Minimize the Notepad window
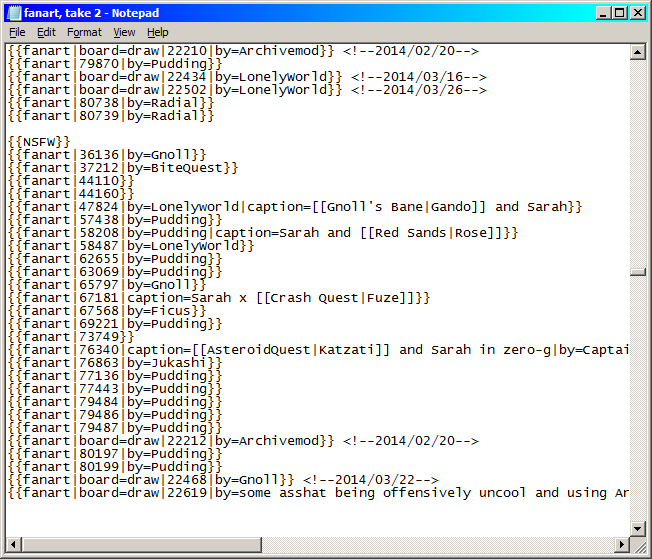The image size is (652, 559). [603, 12]
